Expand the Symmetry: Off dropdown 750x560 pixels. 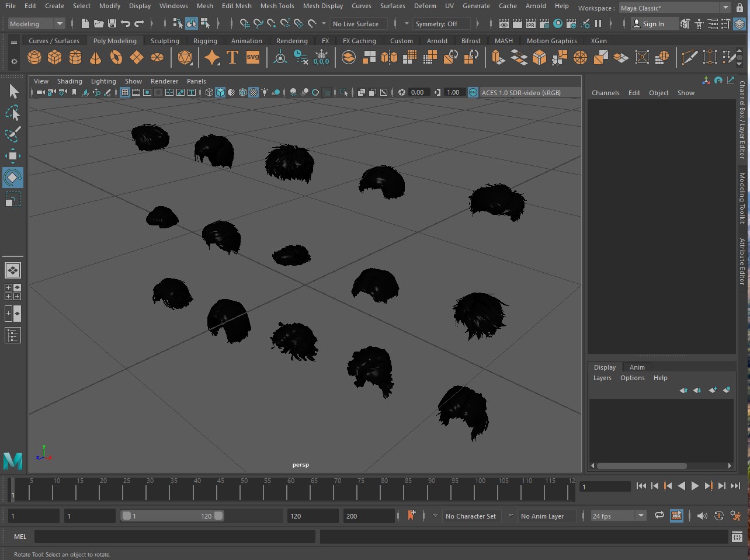(x=442, y=24)
